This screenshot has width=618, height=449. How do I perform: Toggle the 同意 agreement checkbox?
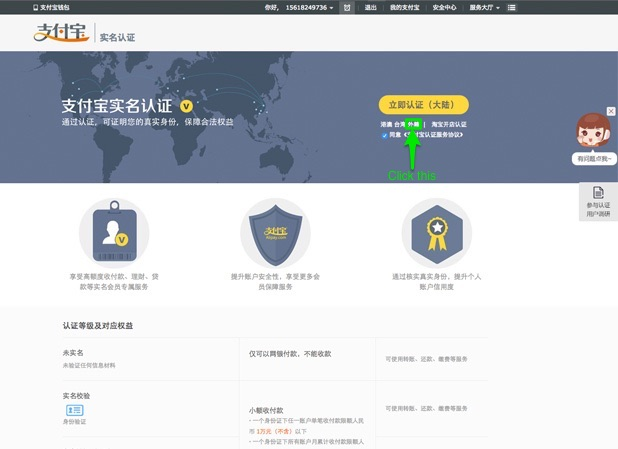click(x=384, y=135)
